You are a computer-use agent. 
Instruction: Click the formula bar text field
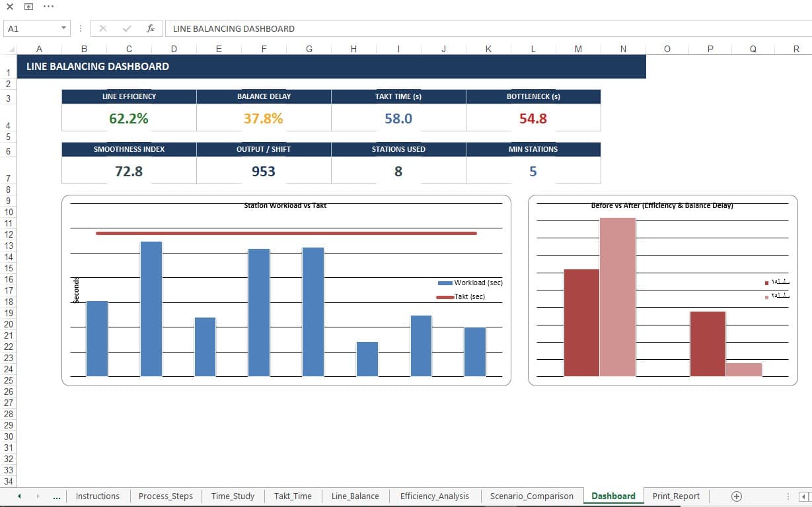(488, 28)
